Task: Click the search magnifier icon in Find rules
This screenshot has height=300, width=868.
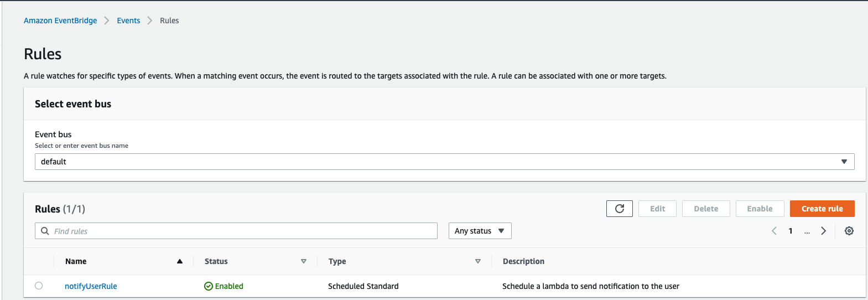Action: [45, 231]
